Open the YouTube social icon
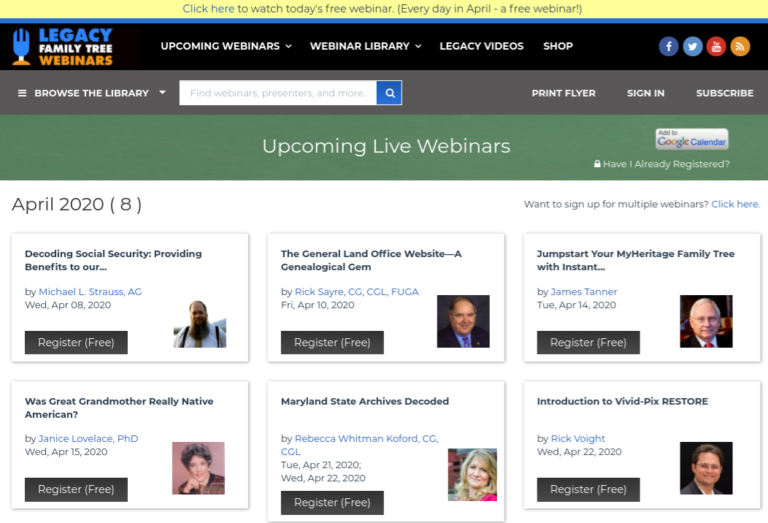The height and width of the screenshot is (523, 768). tap(716, 46)
